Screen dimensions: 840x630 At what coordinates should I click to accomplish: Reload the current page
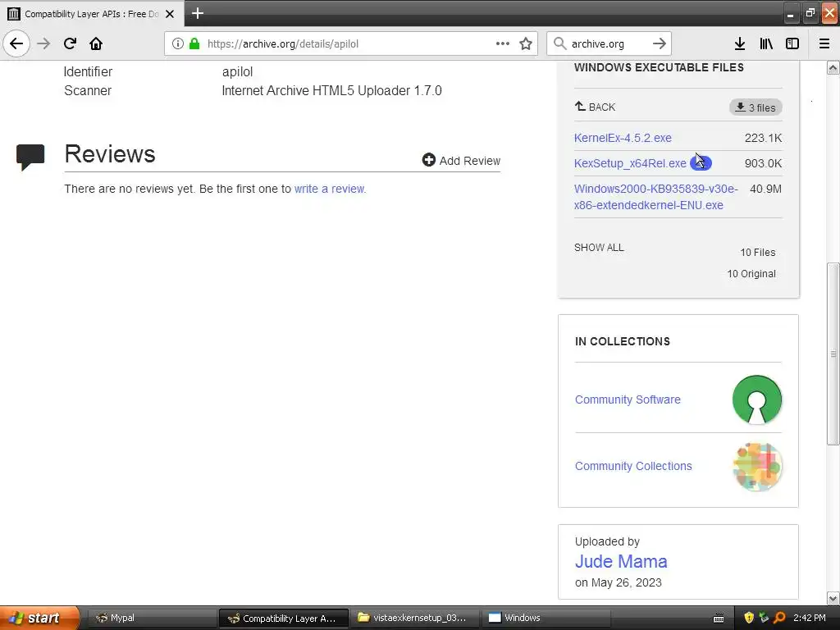[x=70, y=43]
